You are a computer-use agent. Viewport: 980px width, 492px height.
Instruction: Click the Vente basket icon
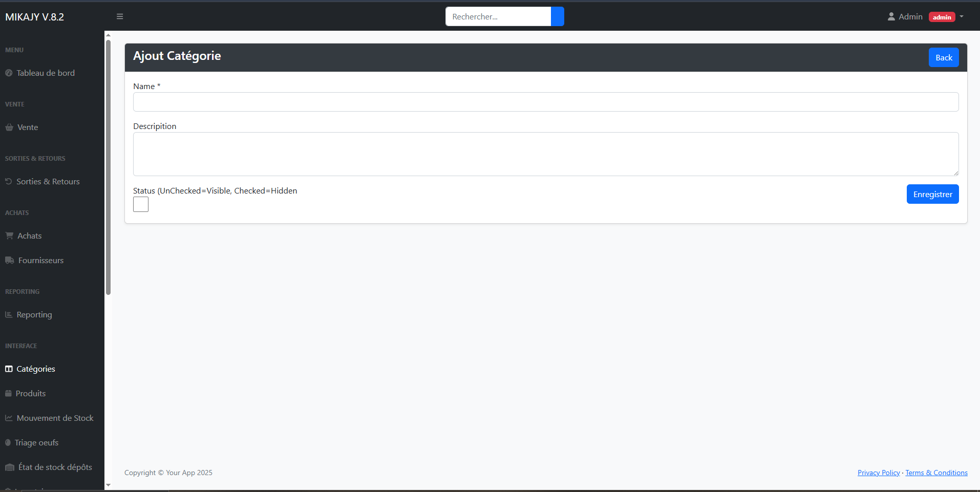tap(9, 127)
